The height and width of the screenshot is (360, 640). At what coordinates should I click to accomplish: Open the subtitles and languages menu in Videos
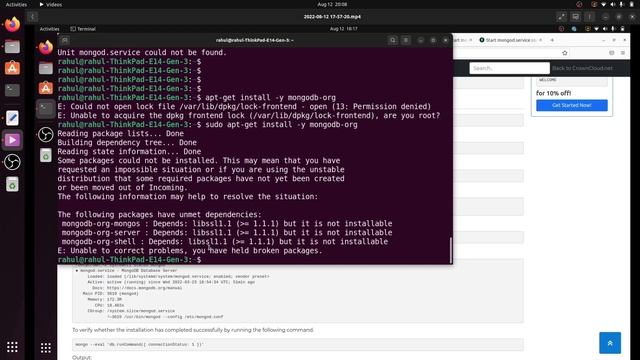pos(576,17)
